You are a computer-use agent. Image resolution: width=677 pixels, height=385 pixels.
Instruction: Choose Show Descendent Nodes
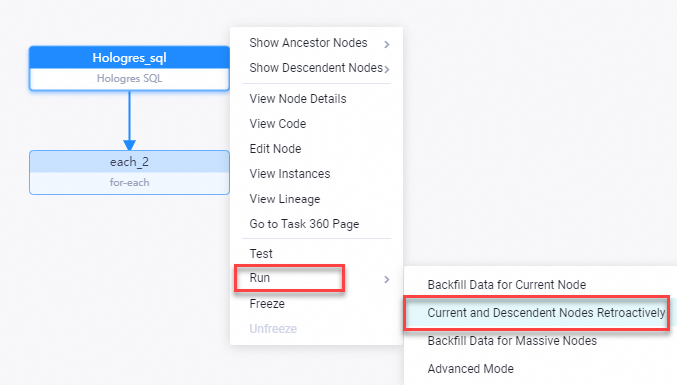point(316,68)
